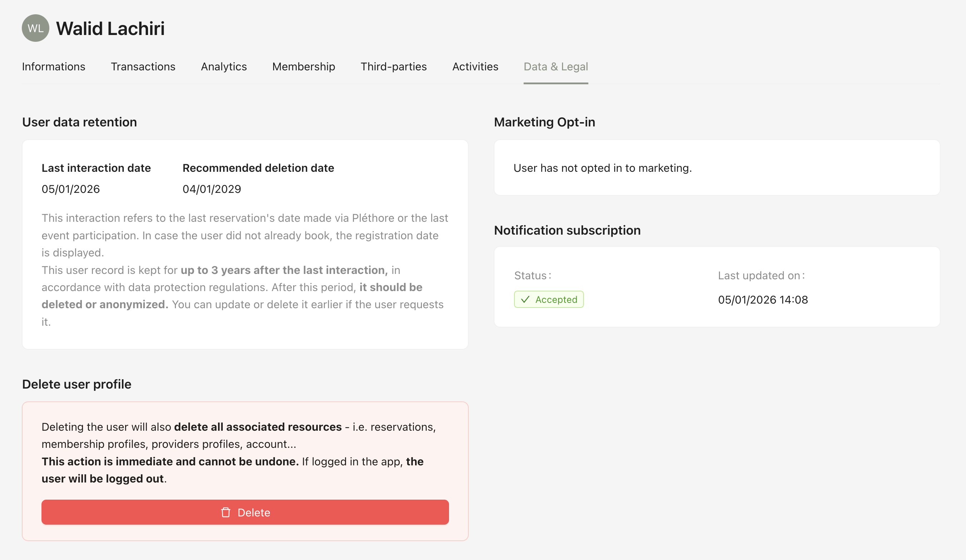Click the Accepted status badge

[548, 300]
